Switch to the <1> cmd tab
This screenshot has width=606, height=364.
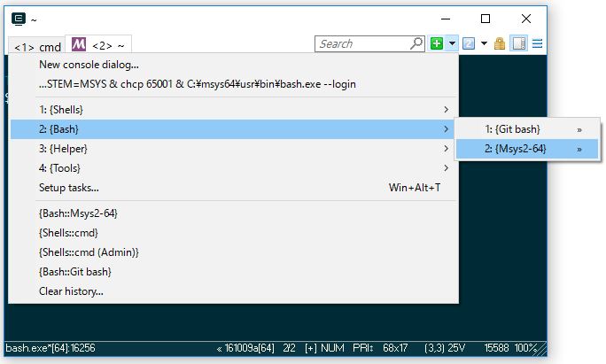pos(37,47)
